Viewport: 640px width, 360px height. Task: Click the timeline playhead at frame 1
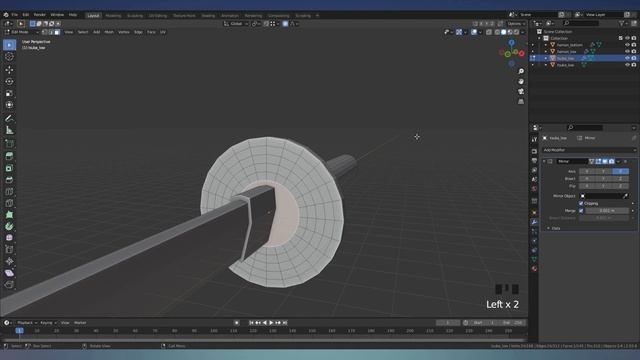coord(19,331)
